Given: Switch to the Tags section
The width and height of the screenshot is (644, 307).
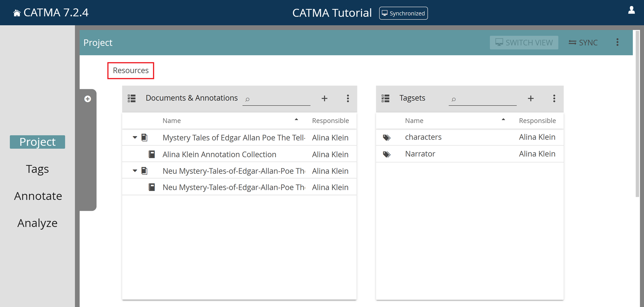Looking at the screenshot, I should (x=37, y=168).
